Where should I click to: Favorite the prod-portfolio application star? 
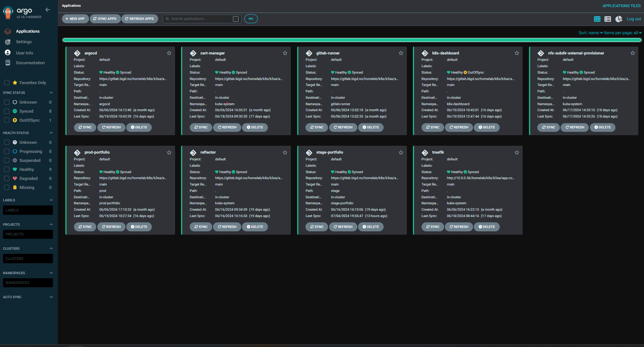pyautogui.click(x=169, y=152)
